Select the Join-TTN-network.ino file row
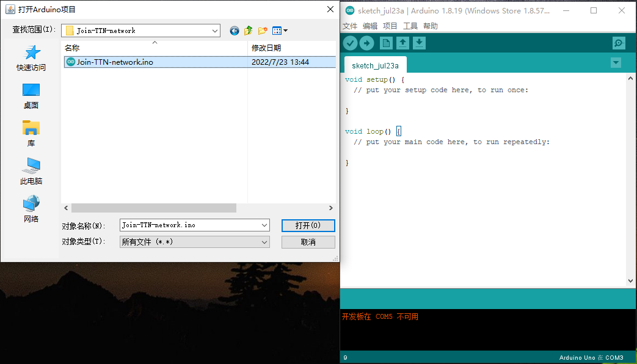The width and height of the screenshot is (637, 364). point(200,62)
